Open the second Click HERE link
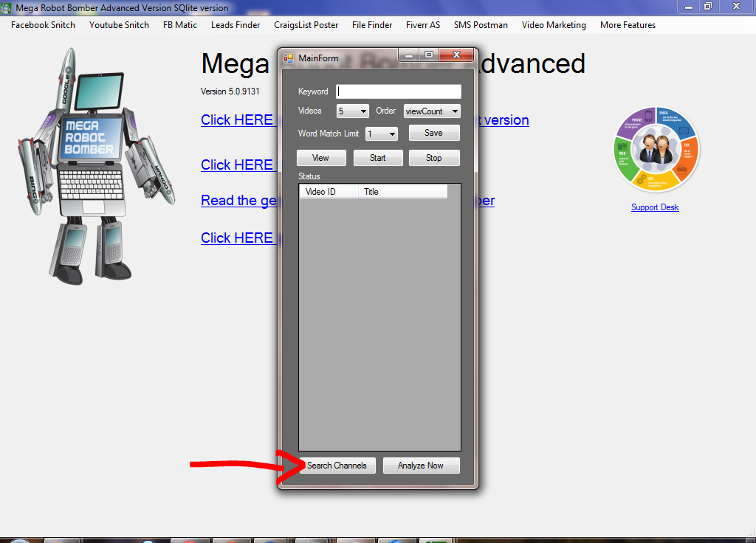The width and height of the screenshot is (756, 543). coord(238,165)
